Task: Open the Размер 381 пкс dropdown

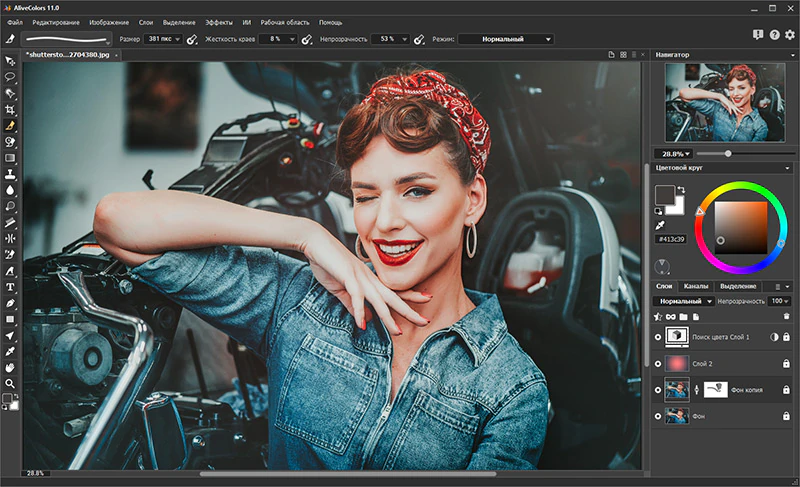Action: tap(163, 39)
